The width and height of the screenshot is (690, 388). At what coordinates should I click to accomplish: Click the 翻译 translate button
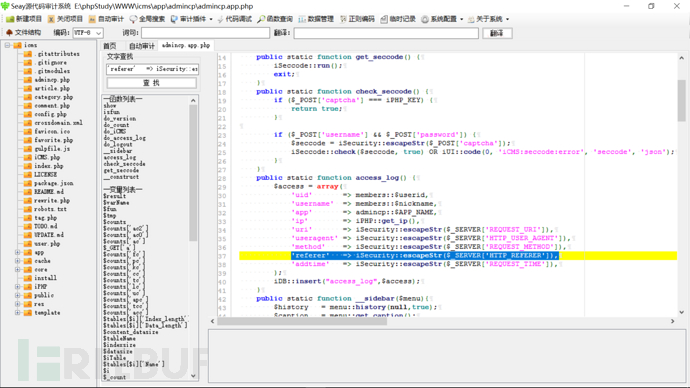[x=497, y=33]
